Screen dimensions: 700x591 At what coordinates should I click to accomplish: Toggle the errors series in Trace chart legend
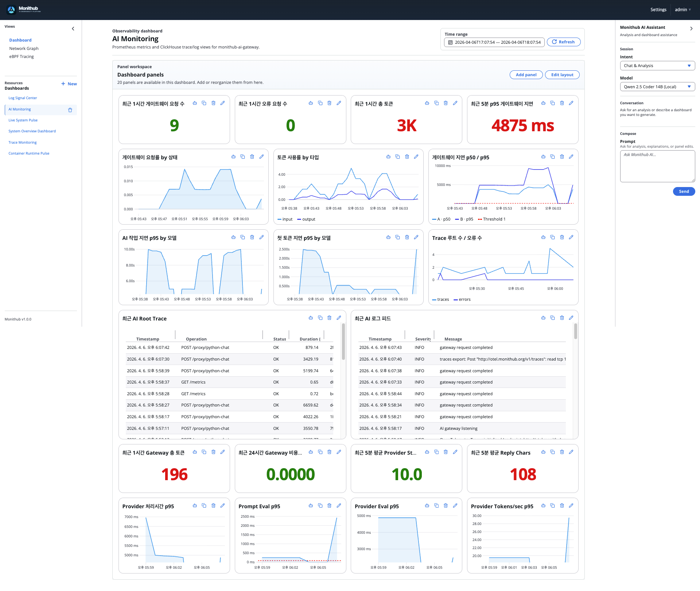[462, 299]
